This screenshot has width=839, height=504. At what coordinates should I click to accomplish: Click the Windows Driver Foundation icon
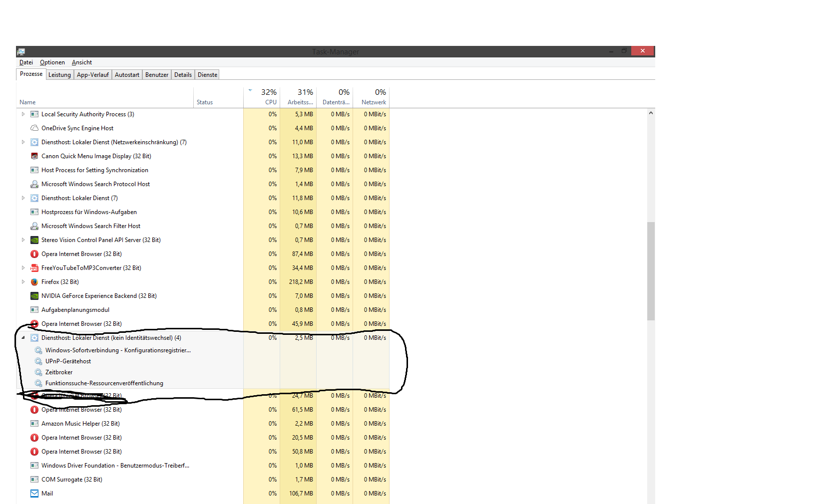34,466
